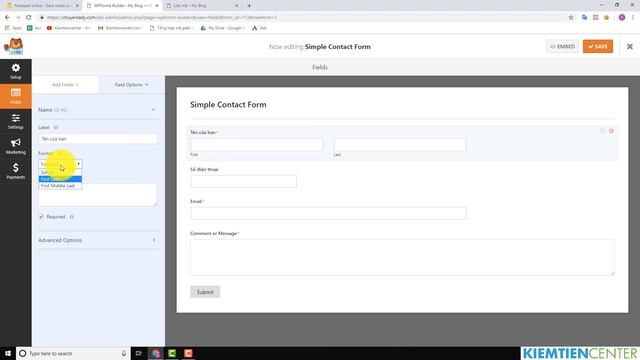Image resolution: width=640 pixels, height=360 pixels.
Task: Toggle the Format dropdown
Action: pos(60,164)
